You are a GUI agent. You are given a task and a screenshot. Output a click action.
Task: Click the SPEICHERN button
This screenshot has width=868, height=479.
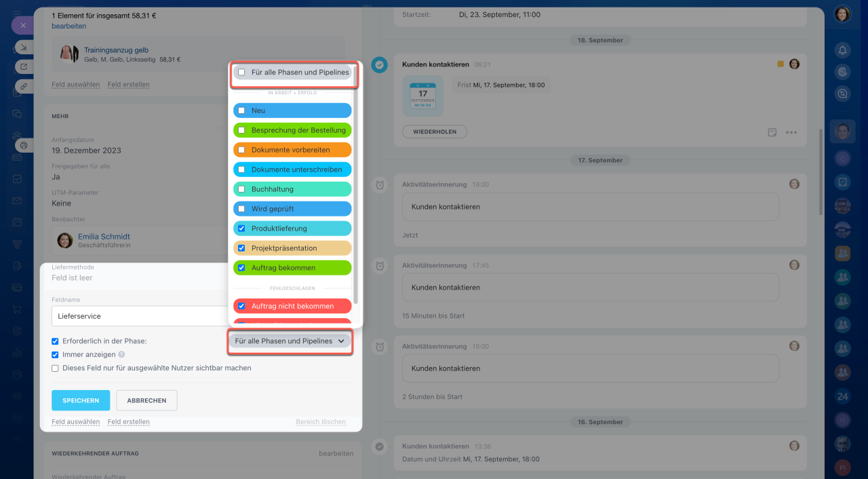pos(81,400)
